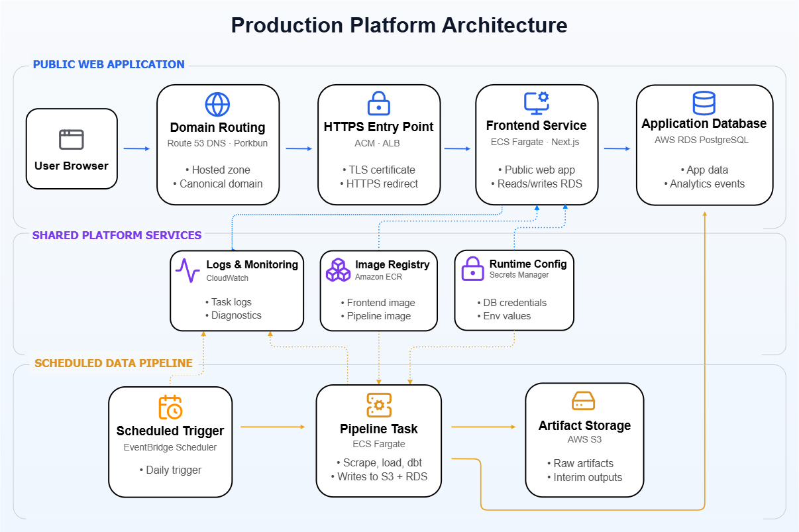Select the SCHEDULED DATA PIPELINE section label
Viewport: 799px width, 532px height.
point(113,363)
